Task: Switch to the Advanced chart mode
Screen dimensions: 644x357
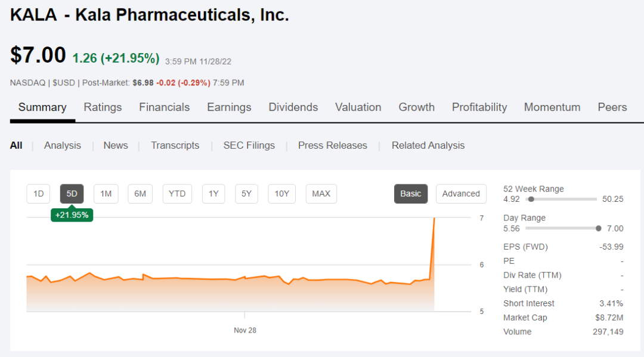Action: click(460, 193)
